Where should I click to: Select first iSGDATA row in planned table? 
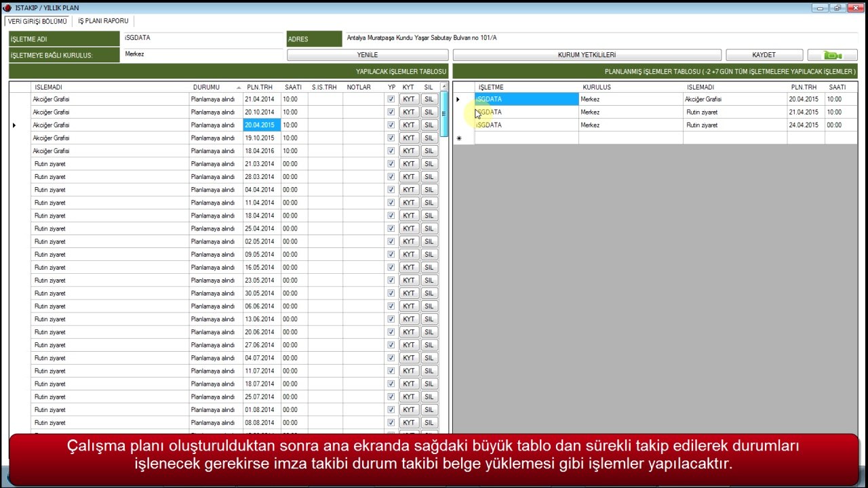pyautogui.click(x=526, y=99)
